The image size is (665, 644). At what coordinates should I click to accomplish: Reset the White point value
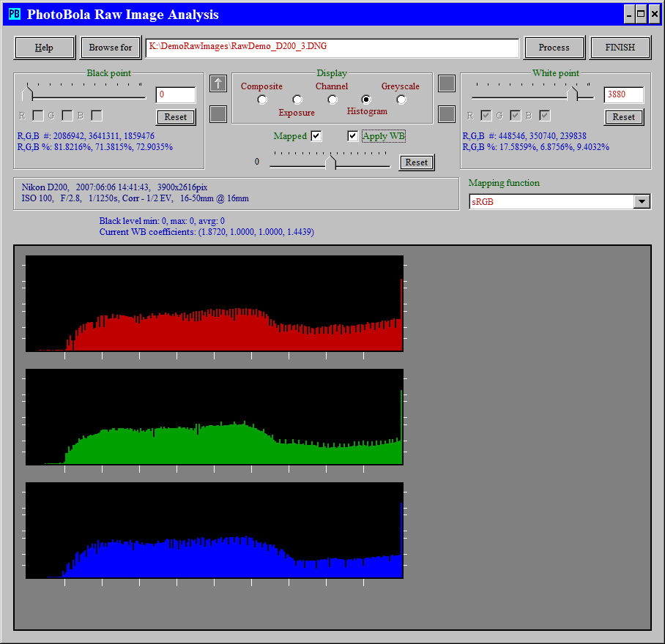point(623,117)
